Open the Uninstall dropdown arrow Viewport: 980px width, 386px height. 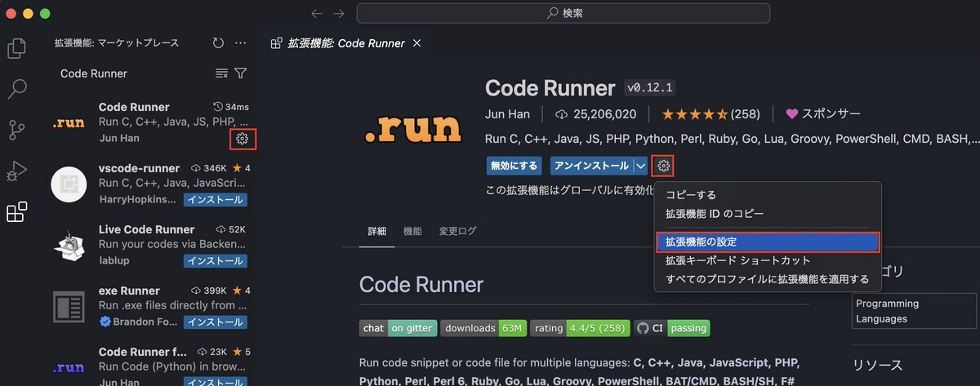pos(640,166)
